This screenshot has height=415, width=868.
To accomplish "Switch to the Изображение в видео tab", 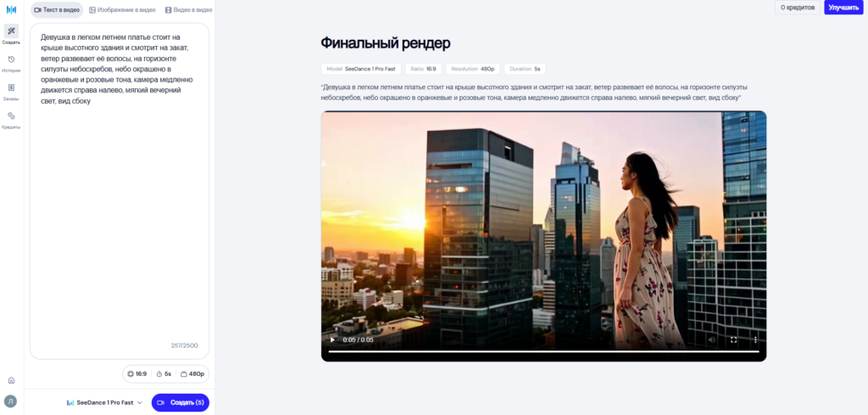I will (x=122, y=10).
